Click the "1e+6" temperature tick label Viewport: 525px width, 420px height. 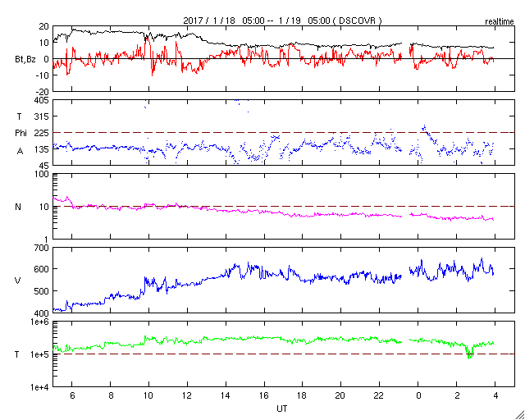tap(41, 322)
